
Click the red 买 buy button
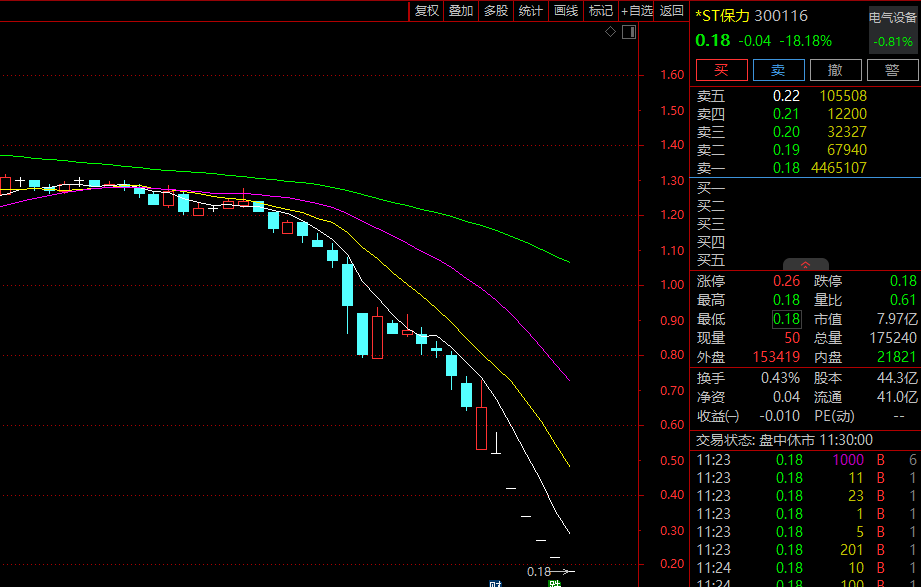721,70
